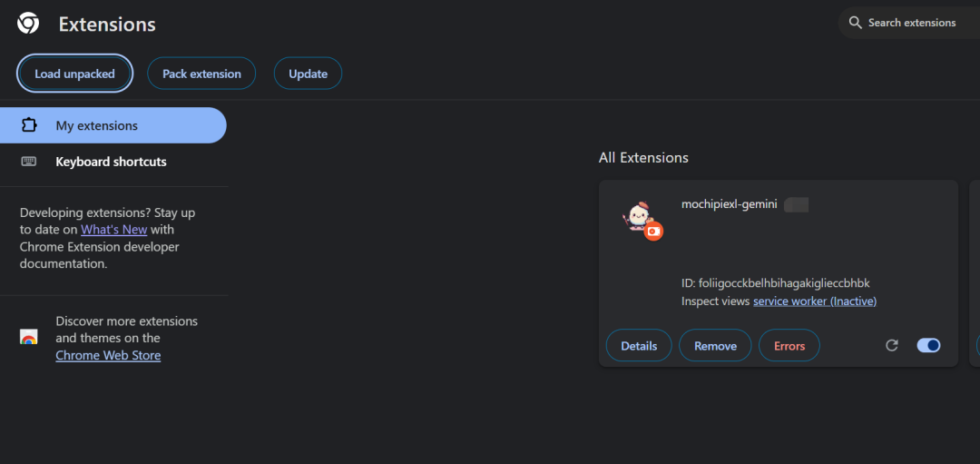Click the Chrome logo icon in header
Image resolution: width=980 pixels, height=464 pixels.
click(x=28, y=24)
